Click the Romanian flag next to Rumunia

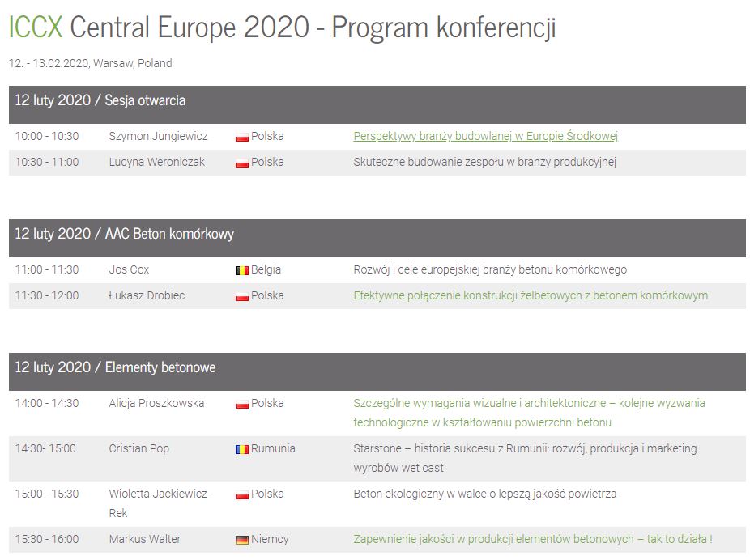coord(242,449)
